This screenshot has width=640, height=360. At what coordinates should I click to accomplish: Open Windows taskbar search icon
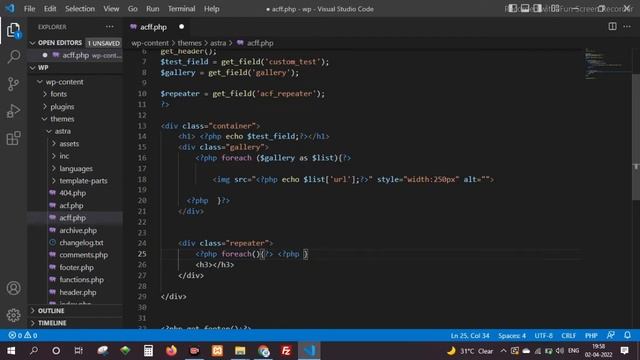(x=34, y=351)
